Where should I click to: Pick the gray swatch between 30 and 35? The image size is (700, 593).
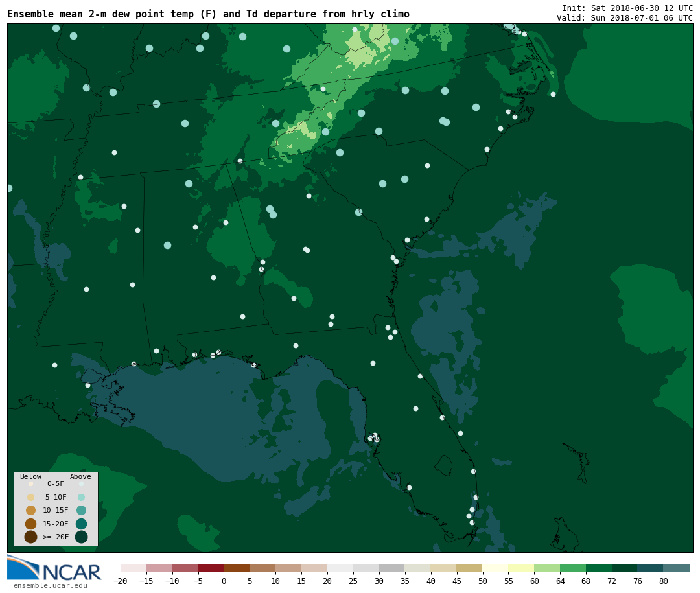tap(392, 568)
